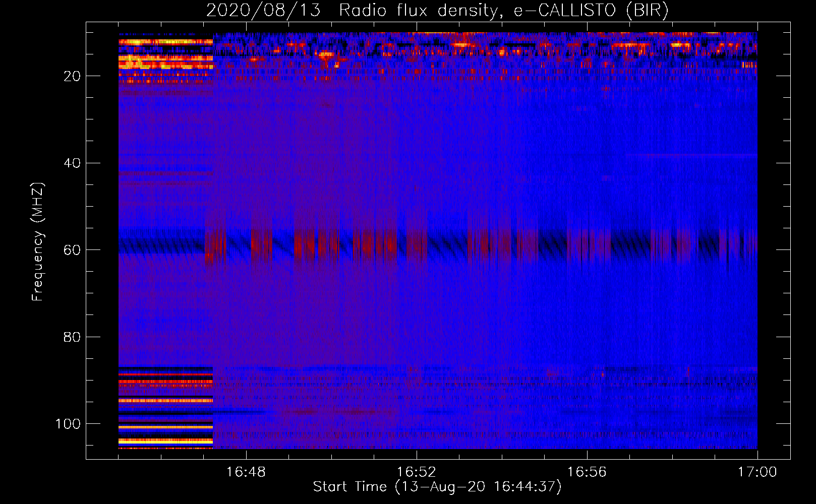Click the '2020/08/13' date in the title
Viewport: 816px width, 504px height.
click(x=263, y=10)
